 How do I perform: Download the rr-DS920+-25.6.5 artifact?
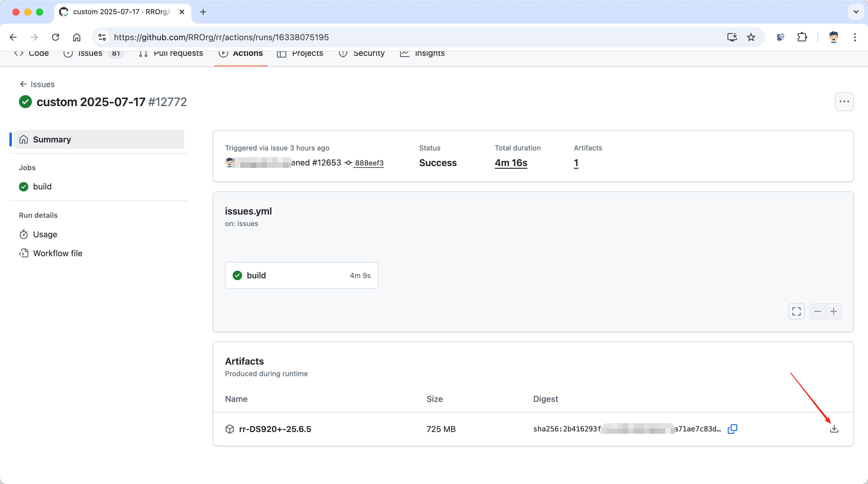tap(834, 429)
